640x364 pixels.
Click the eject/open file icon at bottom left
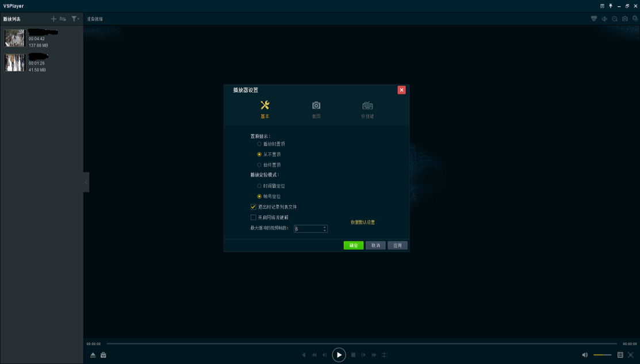click(x=93, y=355)
